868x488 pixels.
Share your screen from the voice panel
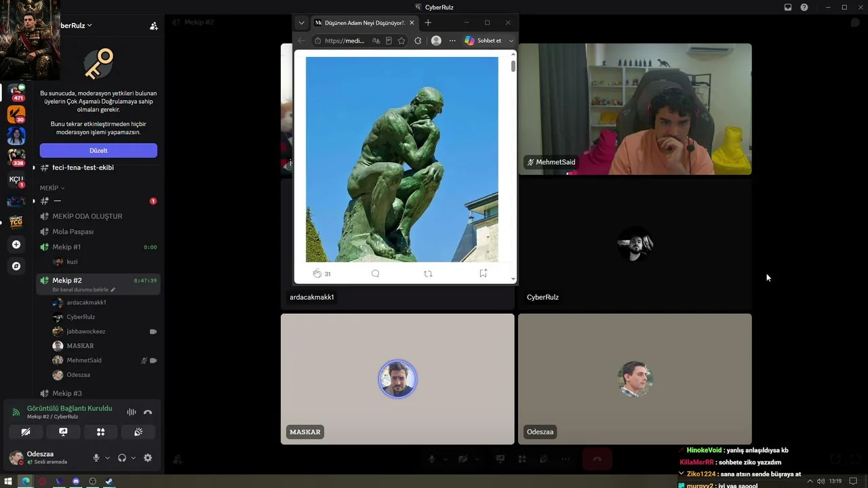coord(63,432)
